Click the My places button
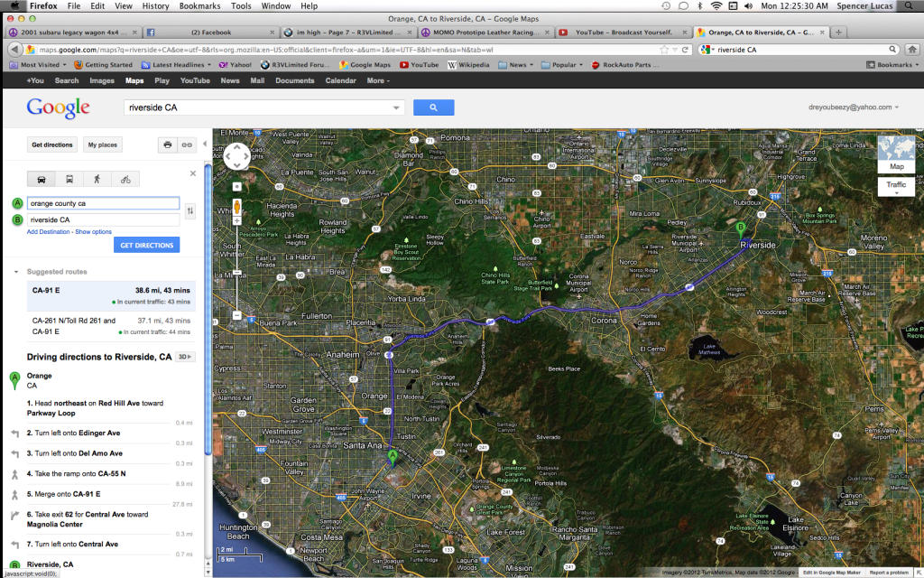Screen dimensions: 924x578 103,144
